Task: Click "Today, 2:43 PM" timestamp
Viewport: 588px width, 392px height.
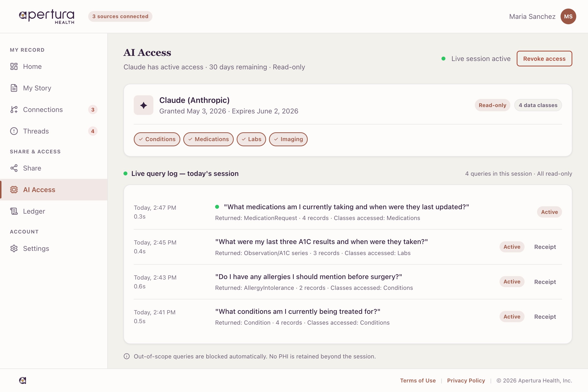Action: (155, 277)
